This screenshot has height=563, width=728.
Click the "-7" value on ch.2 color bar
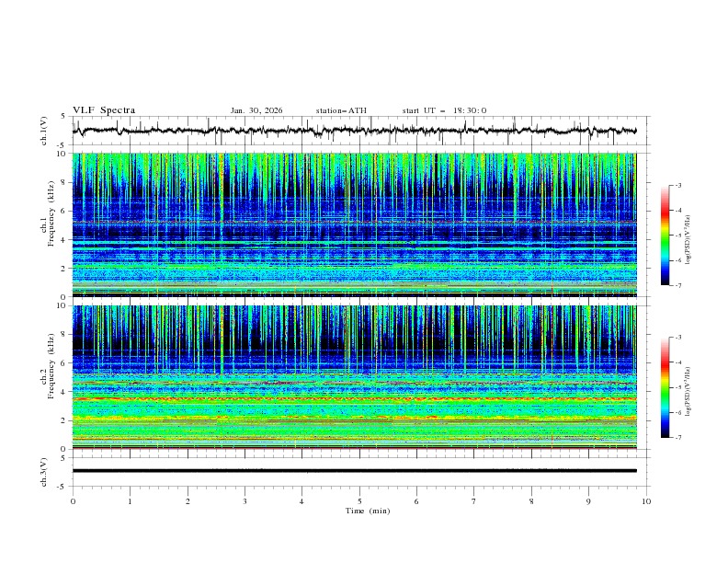point(677,438)
